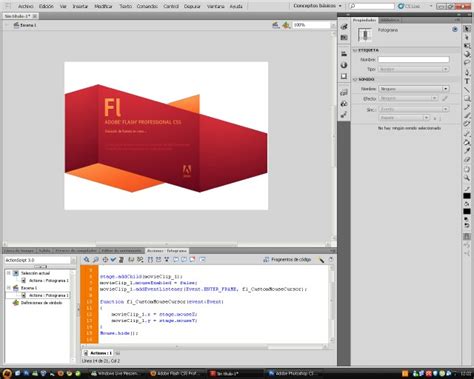Select the Selection arrow tool

point(467,29)
